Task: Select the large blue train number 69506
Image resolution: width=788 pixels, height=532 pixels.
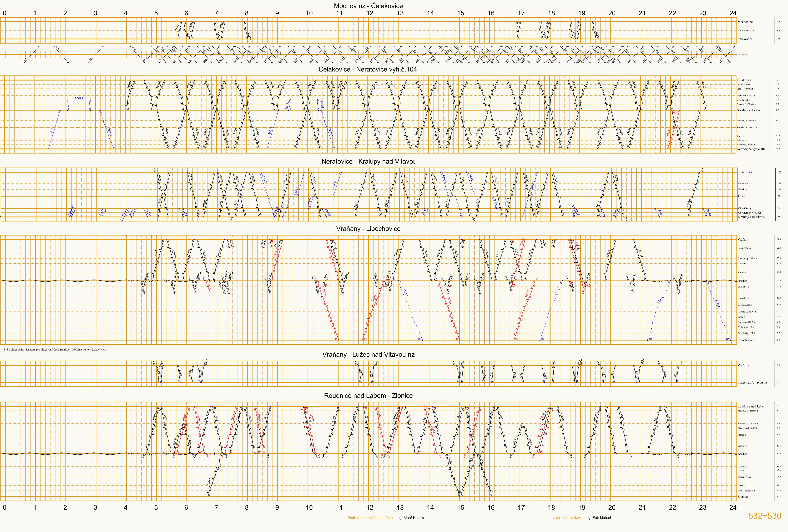Action: pyautogui.click(x=71, y=211)
